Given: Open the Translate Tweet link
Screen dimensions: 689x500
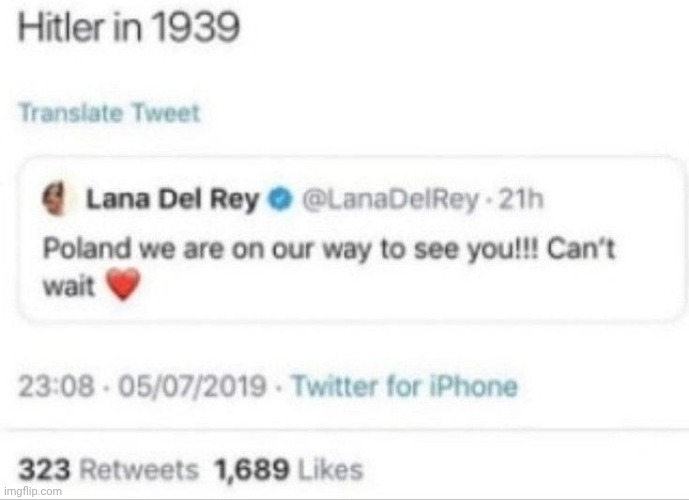Looking at the screenshot, I should (x=109, y=112).
